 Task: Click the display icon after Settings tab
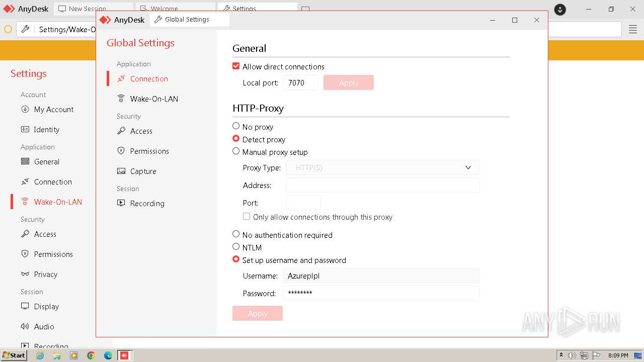[x=305, y=9]
